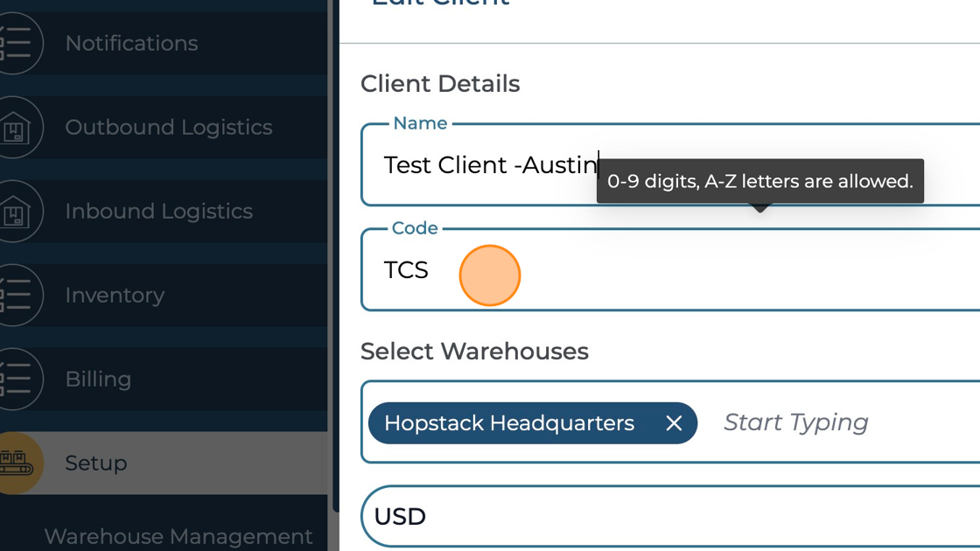Open Warehouse Management submenu item
The height and width of the screenshot is (551, 980).
point(178,536)
